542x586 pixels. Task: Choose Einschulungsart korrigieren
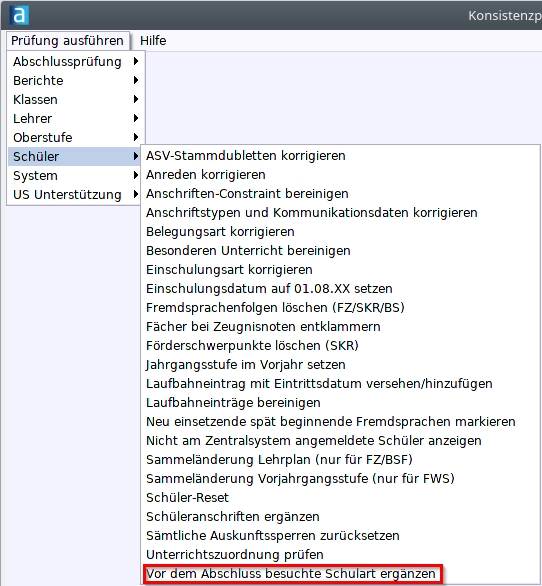coord(340,269)
